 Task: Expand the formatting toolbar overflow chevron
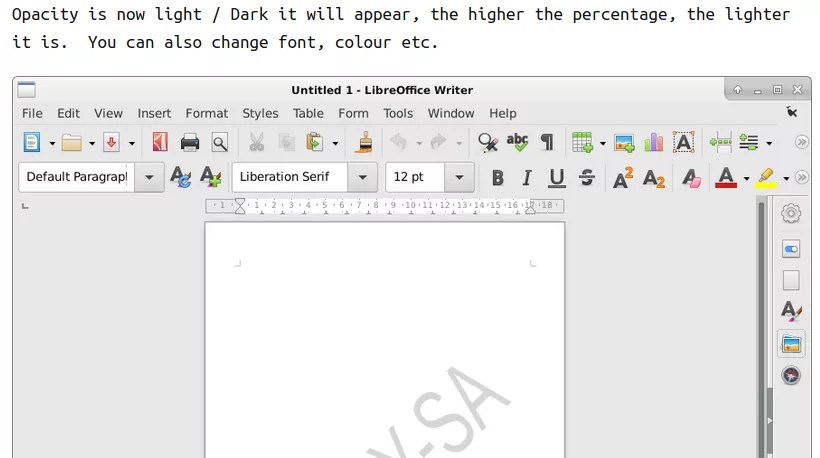[x=801, y=178]
